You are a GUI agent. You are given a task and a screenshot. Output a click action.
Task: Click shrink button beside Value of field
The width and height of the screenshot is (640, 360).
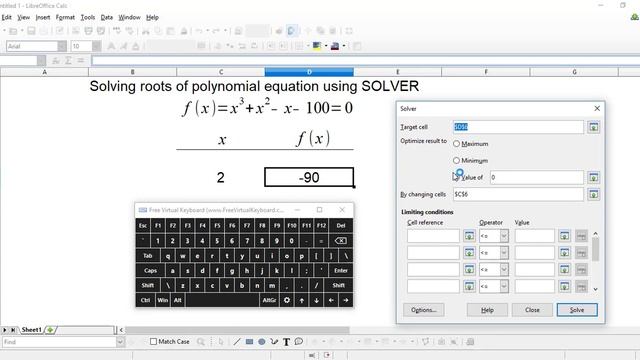point(593,178)
